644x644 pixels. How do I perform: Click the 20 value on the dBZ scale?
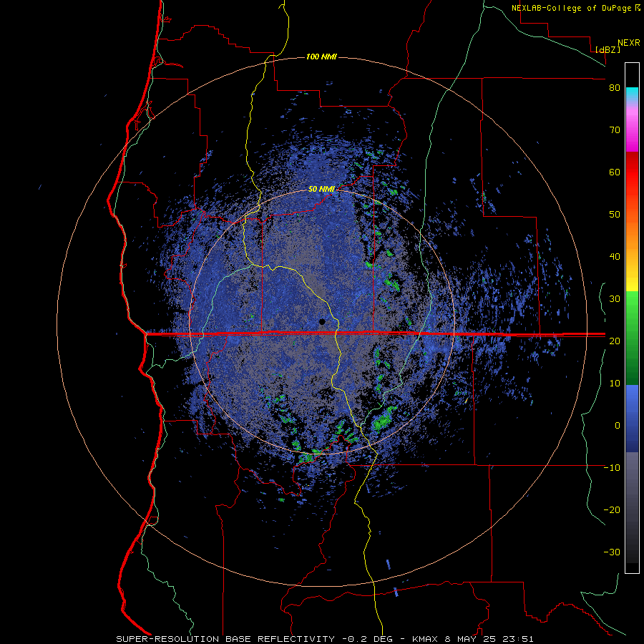tap(615, 341)
